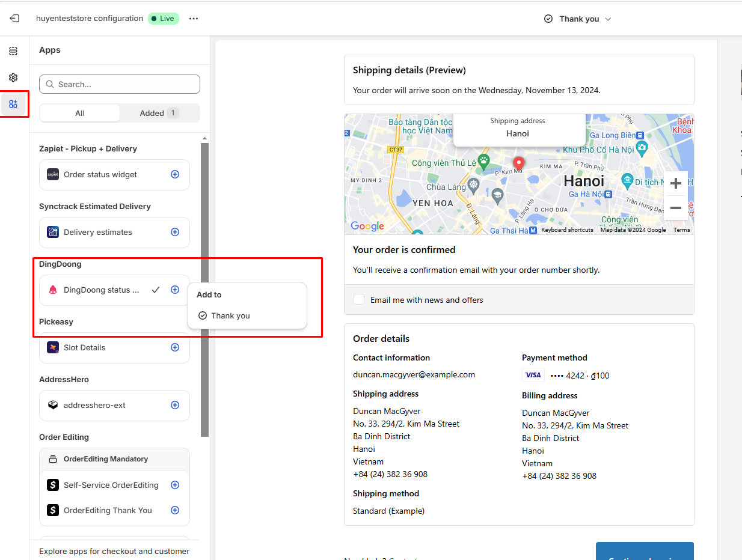Open the Thank you page dropdown
742x560 pixels.
[577, 19]
